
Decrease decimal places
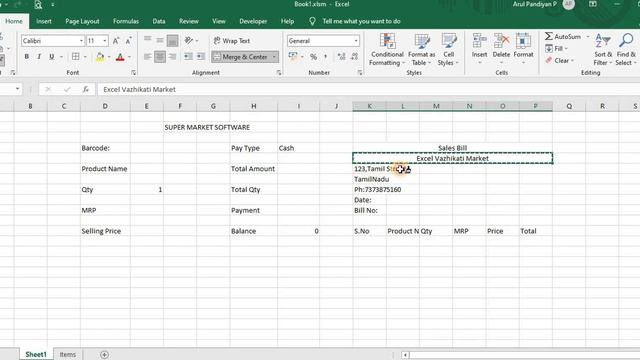click(354, 57)
